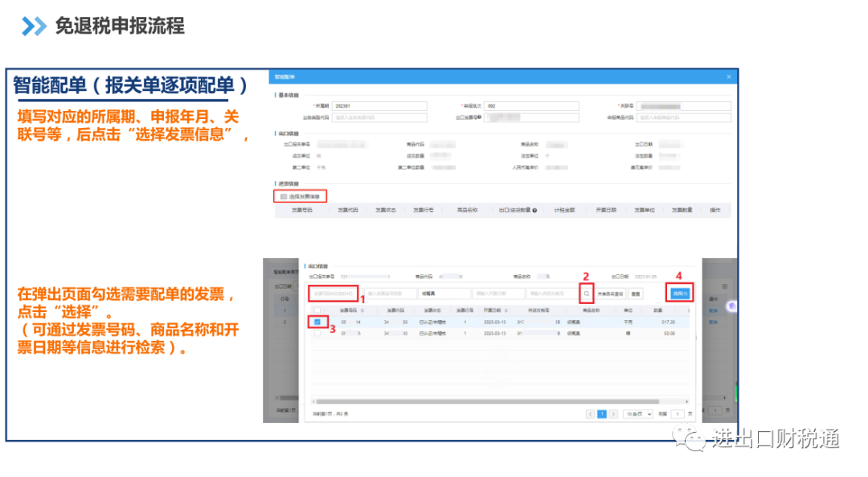
Task: Click the help icon beside 出口/进货数量
Action: pyautogui.click(x=534, y=211)
